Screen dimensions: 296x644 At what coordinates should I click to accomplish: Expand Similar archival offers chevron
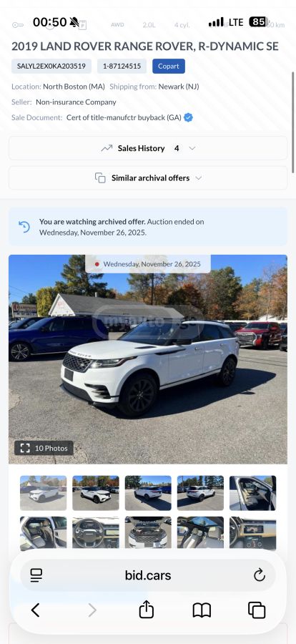tap(199, 178)
